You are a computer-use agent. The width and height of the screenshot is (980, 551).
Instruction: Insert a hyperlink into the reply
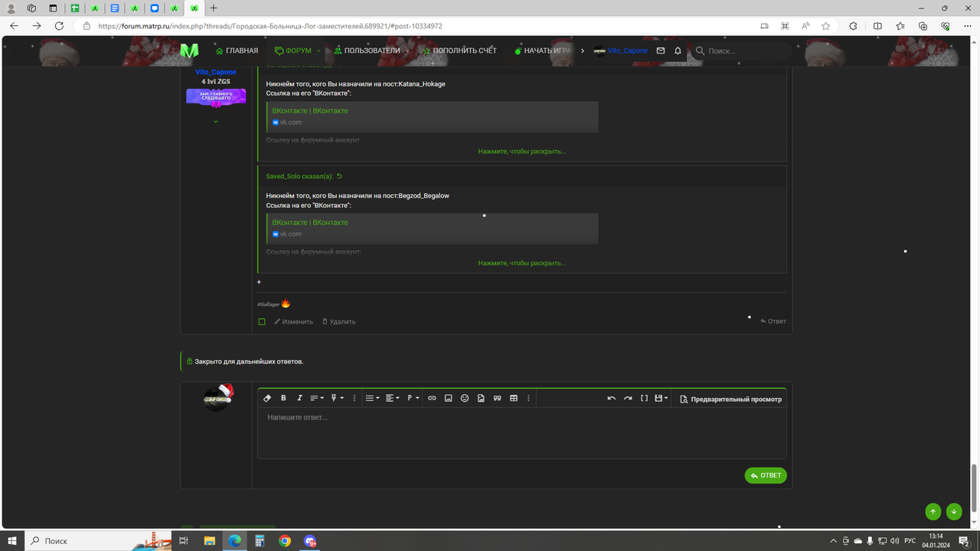tap(431, 398)
